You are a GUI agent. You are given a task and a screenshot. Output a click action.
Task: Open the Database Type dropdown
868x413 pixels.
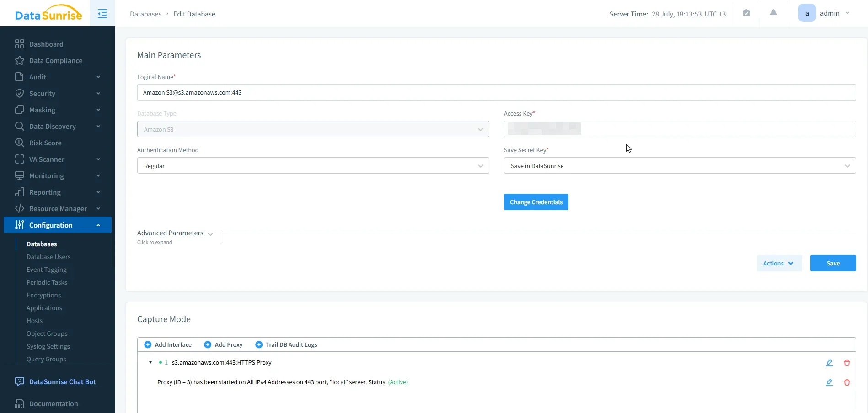313,129
